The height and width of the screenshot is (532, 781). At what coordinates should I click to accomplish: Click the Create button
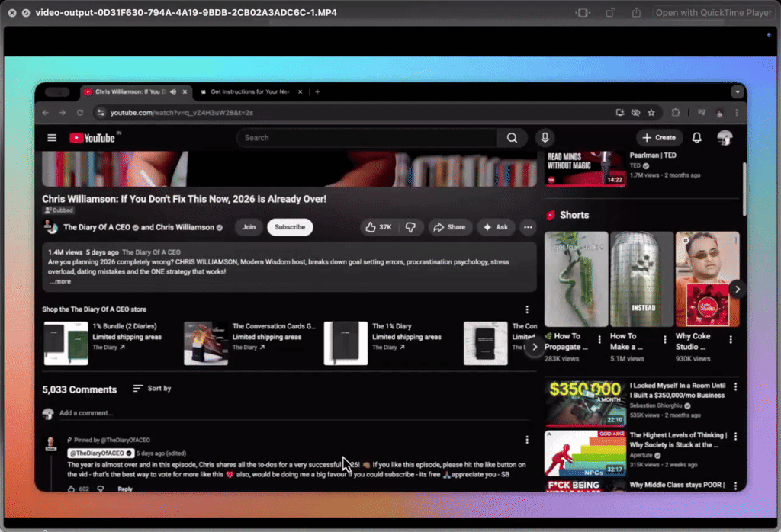(x=659, y=138)
